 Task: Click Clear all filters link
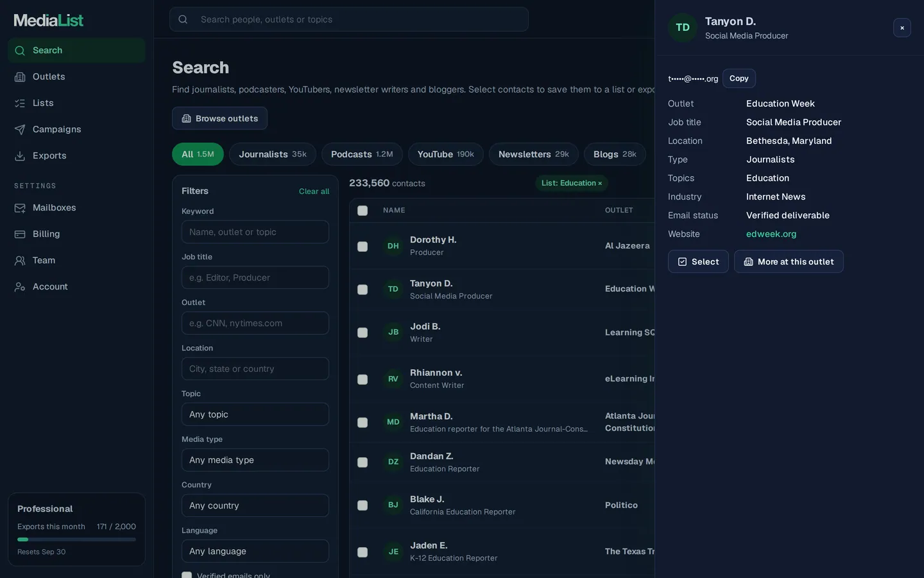click(314, 191)
